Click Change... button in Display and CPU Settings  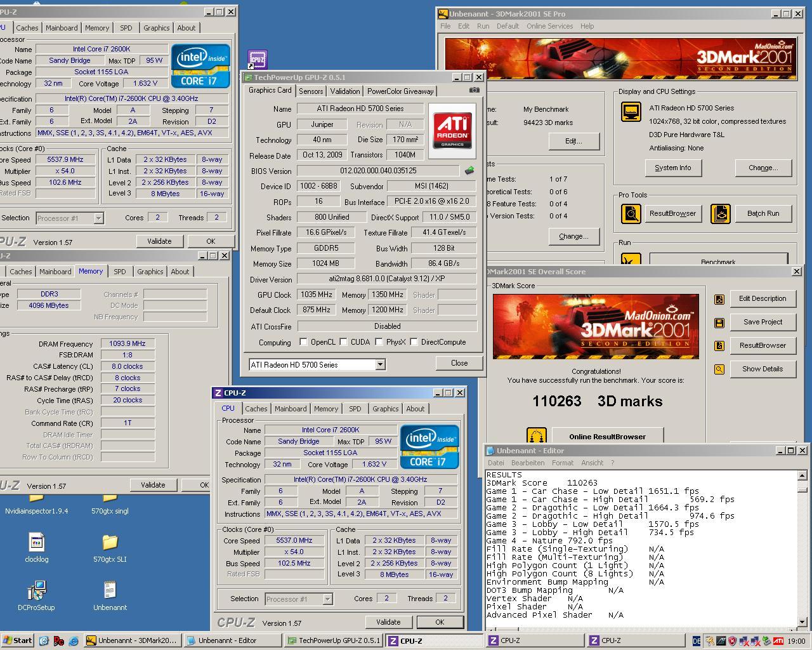763,168
